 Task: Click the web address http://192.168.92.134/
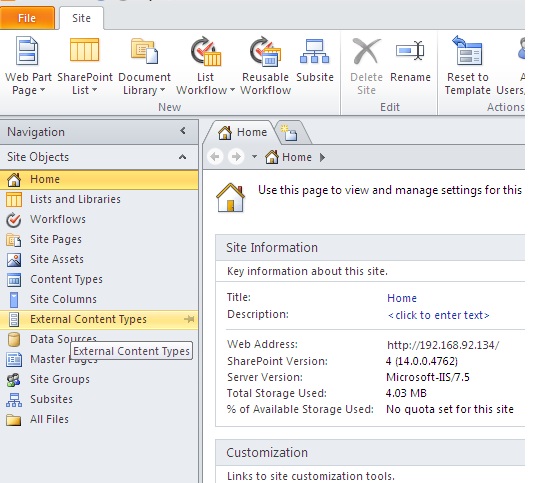(443, 345)
